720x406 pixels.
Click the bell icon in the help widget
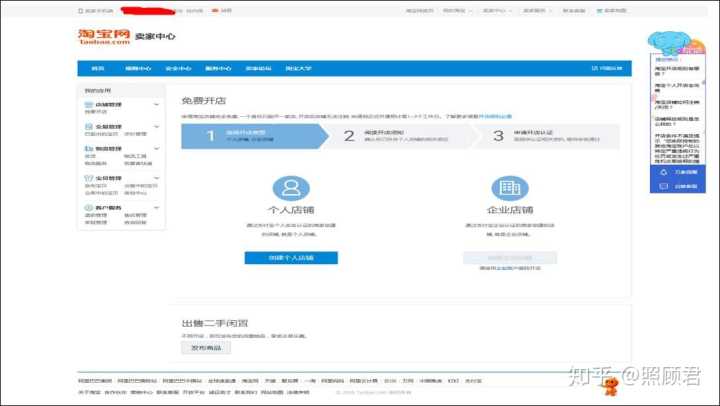pos(664,171)
